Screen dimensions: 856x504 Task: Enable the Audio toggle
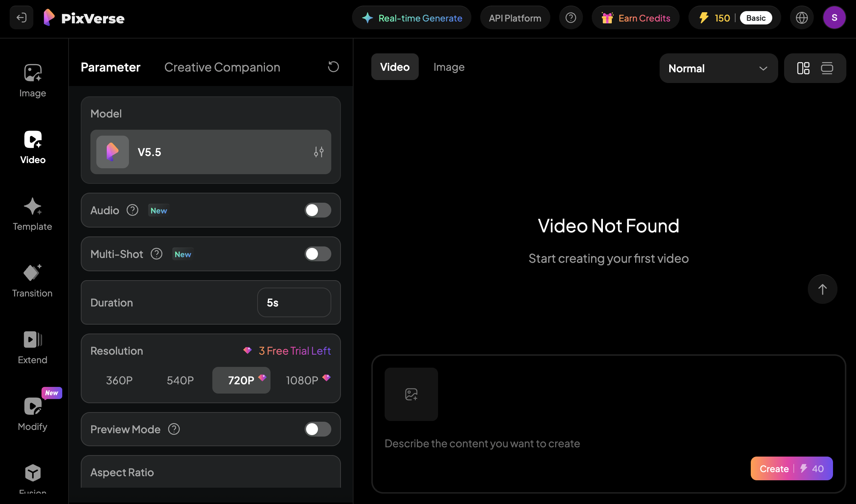(x=318, y=210)
